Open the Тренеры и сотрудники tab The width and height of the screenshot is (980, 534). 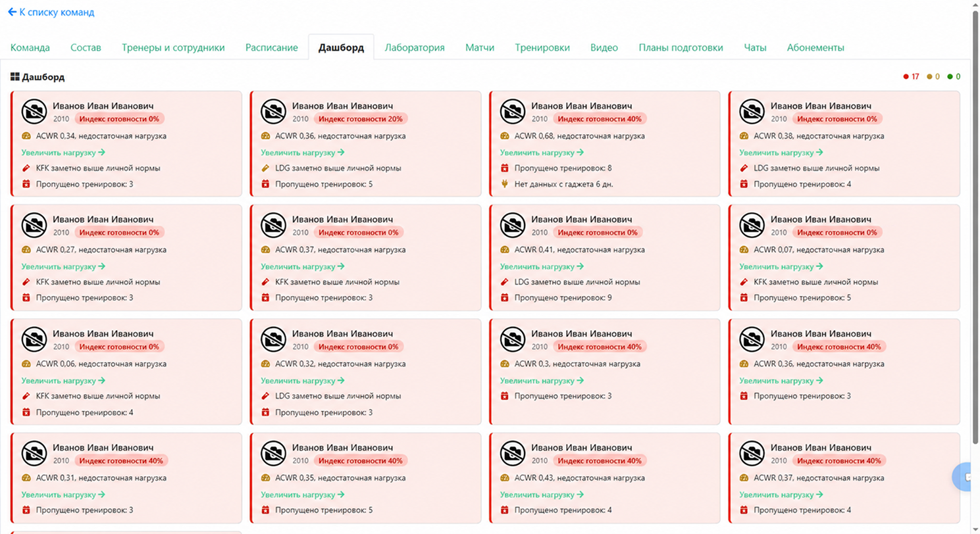click(173, 47)
